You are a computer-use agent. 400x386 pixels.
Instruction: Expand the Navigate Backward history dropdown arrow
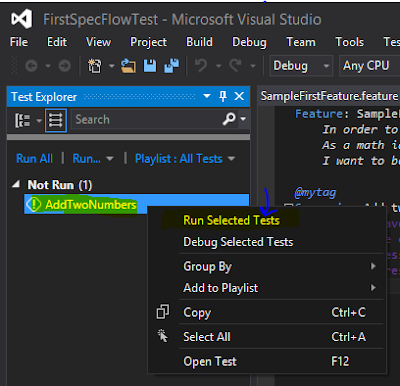pos(48,66)
